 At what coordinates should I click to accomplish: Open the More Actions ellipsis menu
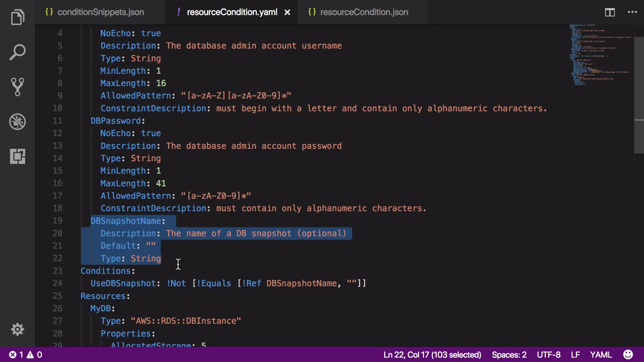click(632, 12)
